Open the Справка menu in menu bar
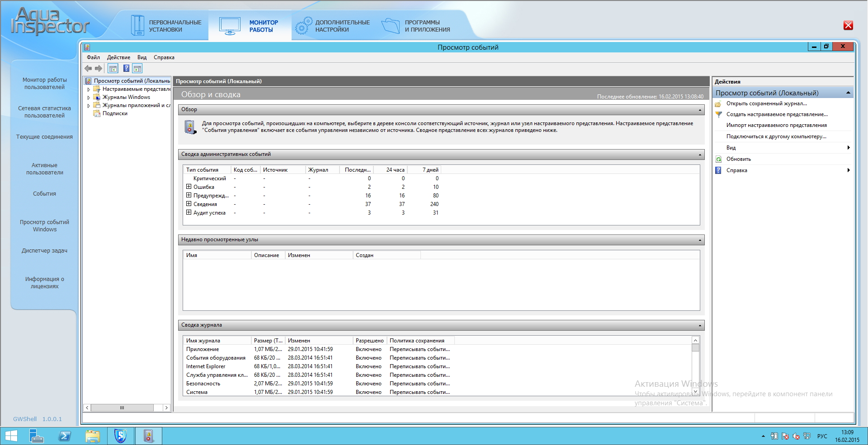868x445 pixels. pyautogui.click(x=164, y=57)
